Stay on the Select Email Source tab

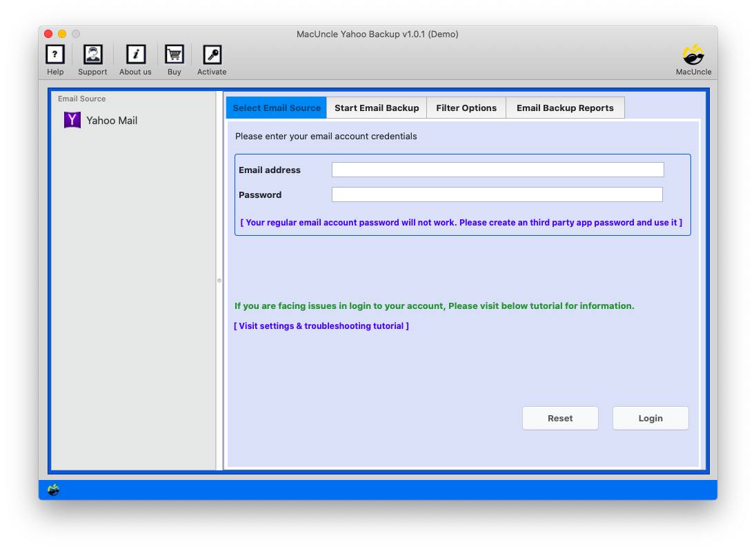pos(276,108)
